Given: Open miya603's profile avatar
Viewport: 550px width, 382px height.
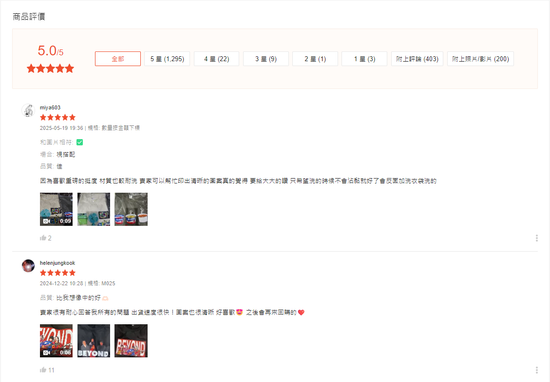Looking at the screenshot, I should (x=28, y=110).
